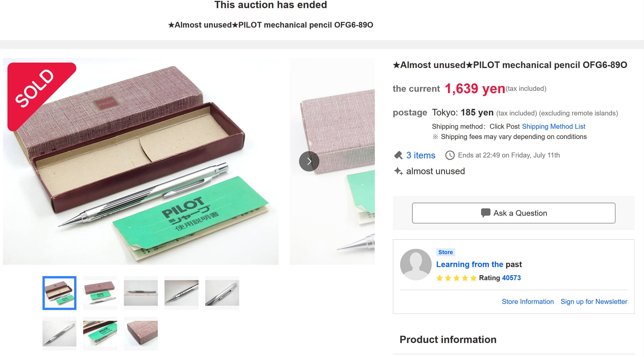Visit the Learning from the past store
The width and height of the screenshot is (644, 357).
coord(479,264)
